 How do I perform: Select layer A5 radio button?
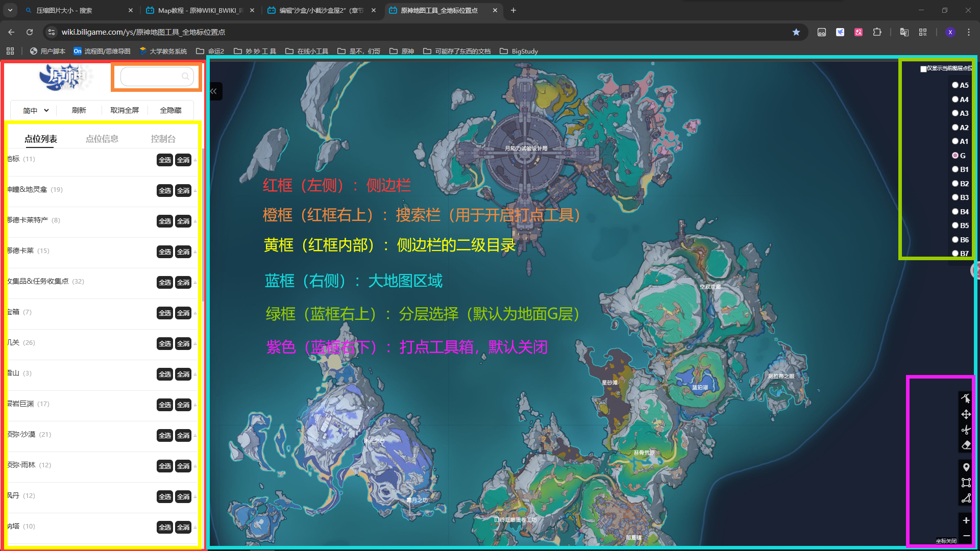coord(955,85)
